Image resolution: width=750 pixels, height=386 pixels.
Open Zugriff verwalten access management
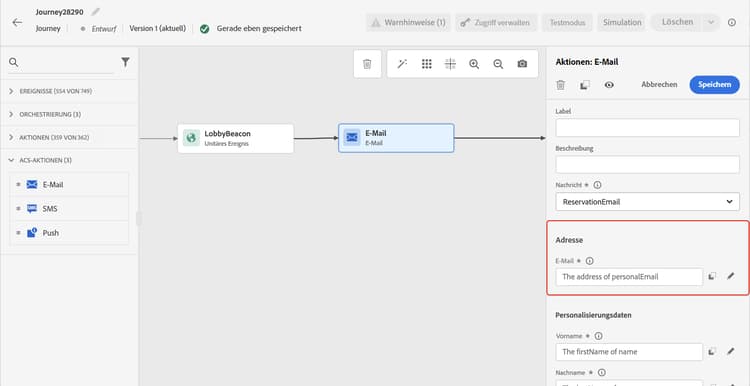pos(496,22)
